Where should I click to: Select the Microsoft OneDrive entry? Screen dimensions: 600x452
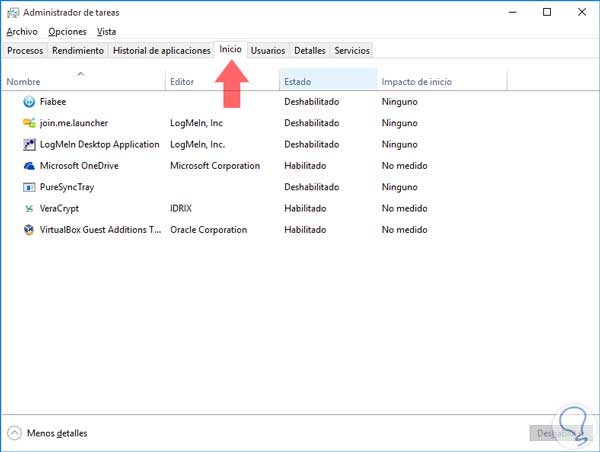[x=79, y=166]
